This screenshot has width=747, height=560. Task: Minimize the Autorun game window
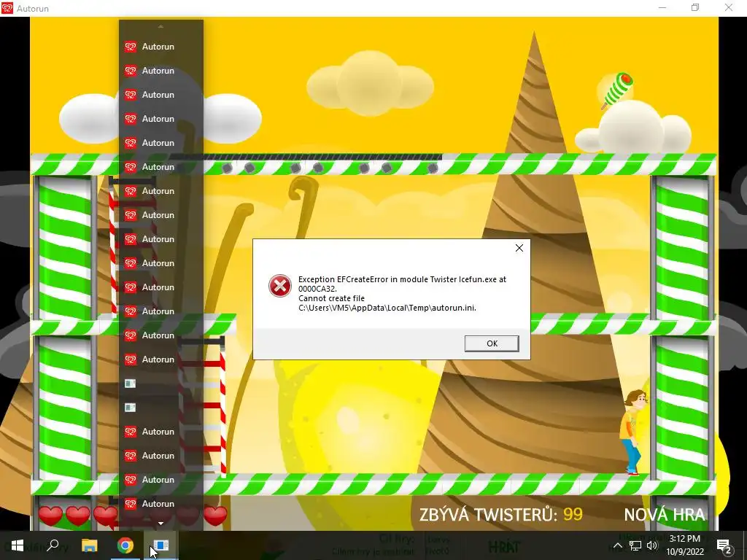pos(662,7)
